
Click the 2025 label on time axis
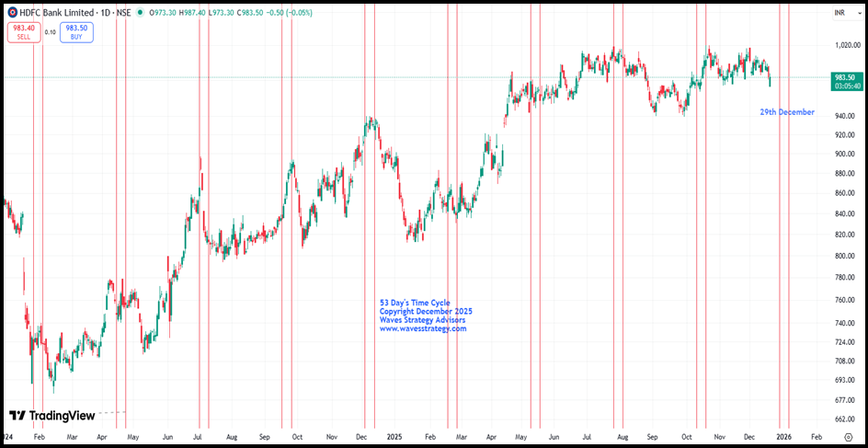click(x=394, y=436)
